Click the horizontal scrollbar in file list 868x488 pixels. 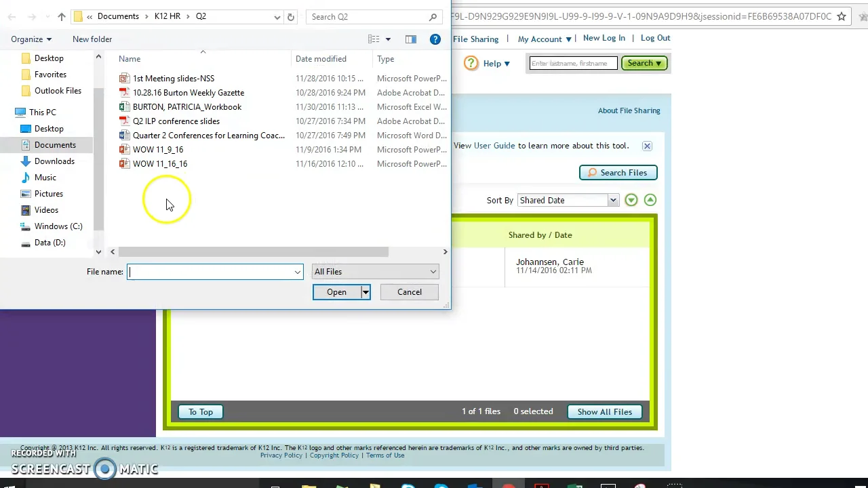(254, 252)
